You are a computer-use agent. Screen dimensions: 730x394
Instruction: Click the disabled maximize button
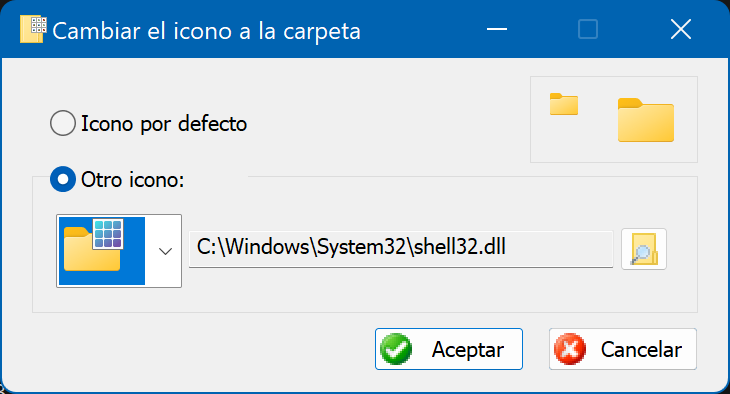coord(588,29)
